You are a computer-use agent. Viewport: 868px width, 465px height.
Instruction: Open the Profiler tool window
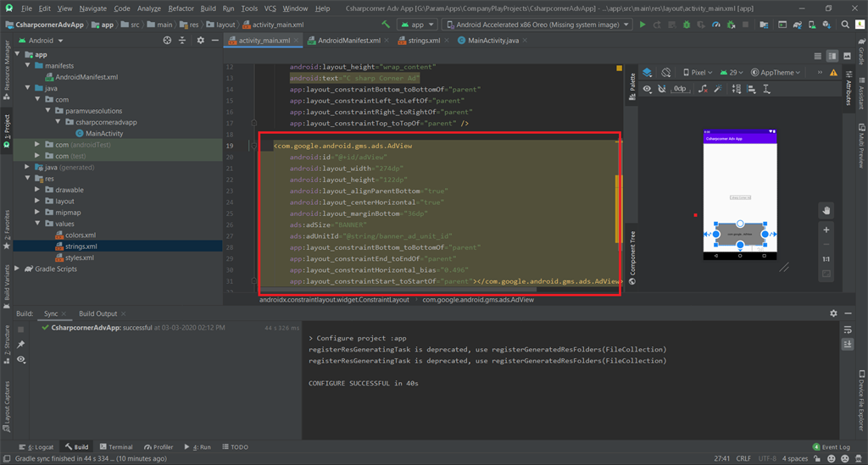click(159, 446)
